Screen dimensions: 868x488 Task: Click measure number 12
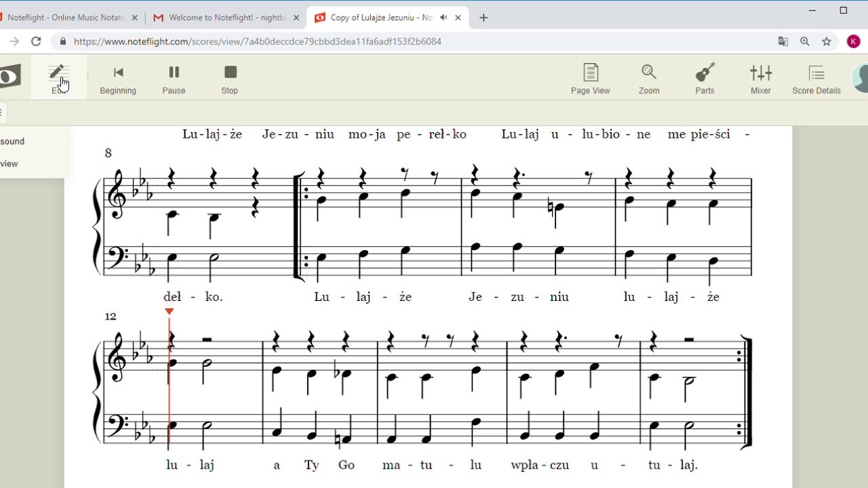click(111, 316)
